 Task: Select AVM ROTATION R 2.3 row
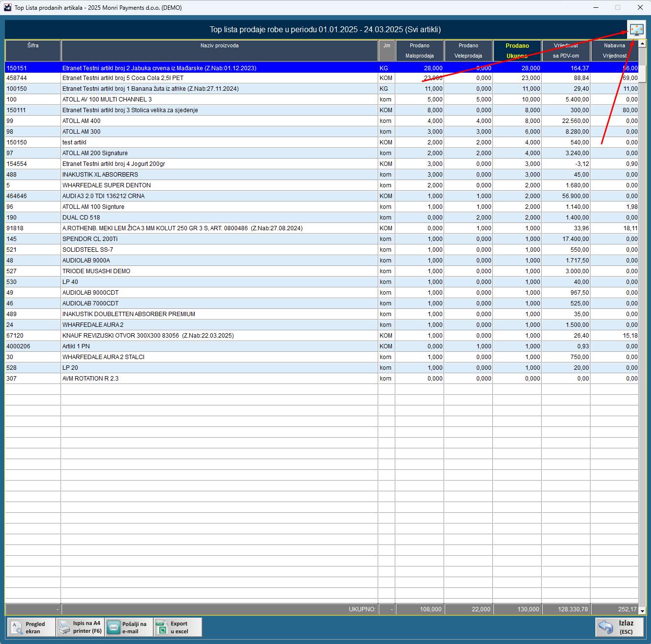pos(322,379)
